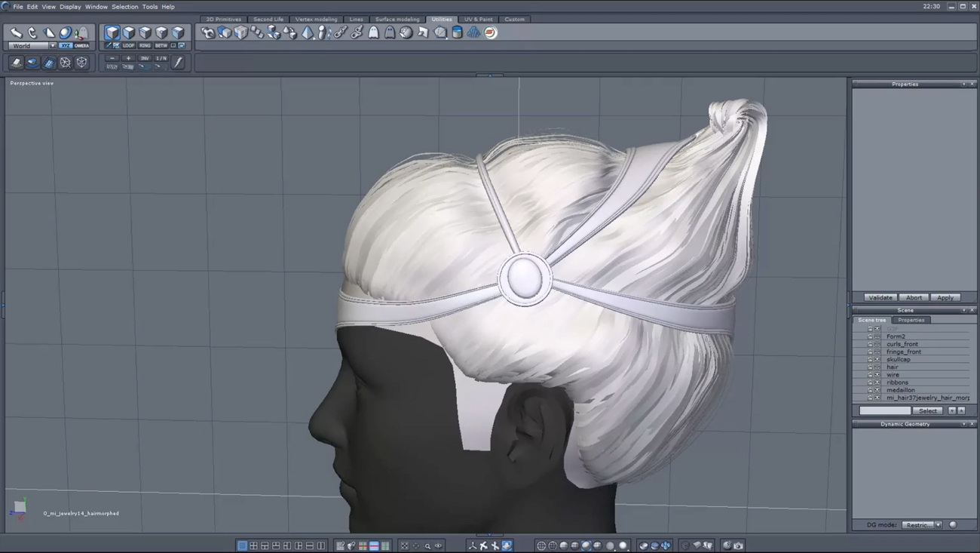
Task: Activate the LOOP selection mode icon
Action: pos(127,45)
